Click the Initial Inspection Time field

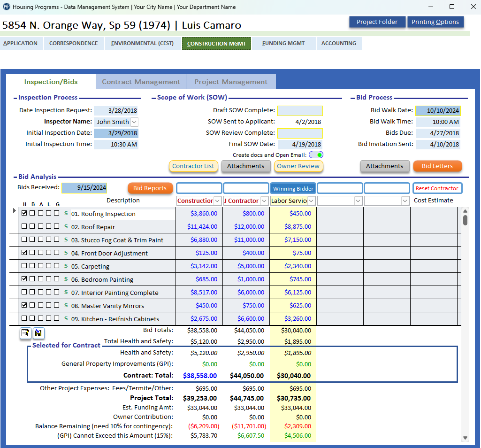[x=116, y=144]
